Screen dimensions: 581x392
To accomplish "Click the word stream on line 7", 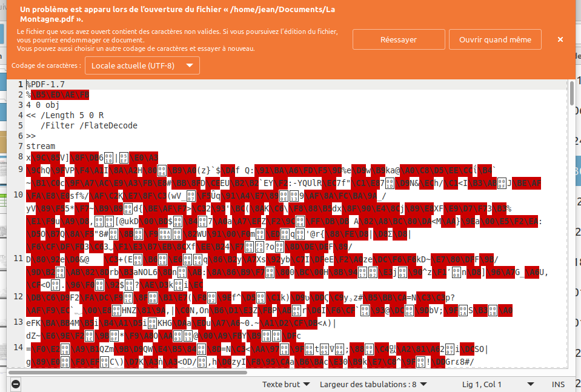I will [40, 146].
